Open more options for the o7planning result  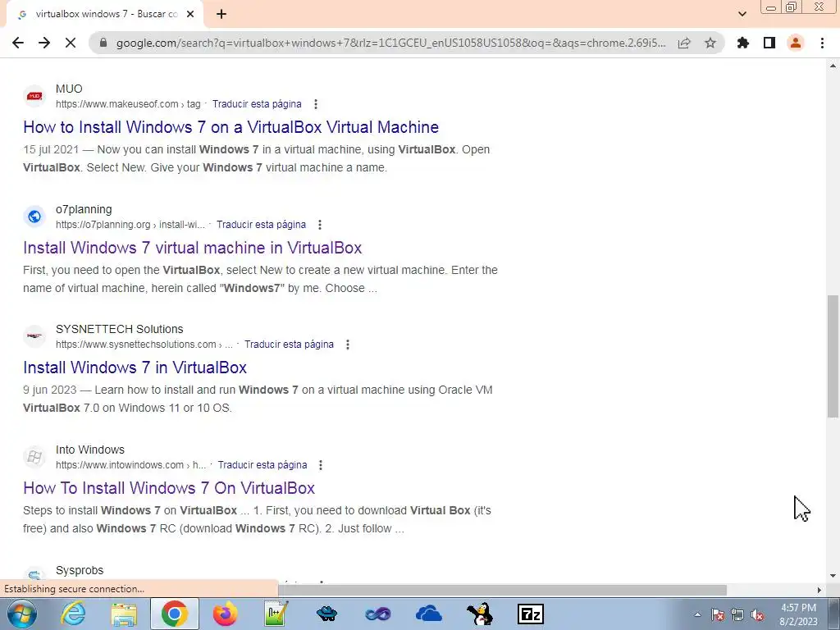pos(320,225)
